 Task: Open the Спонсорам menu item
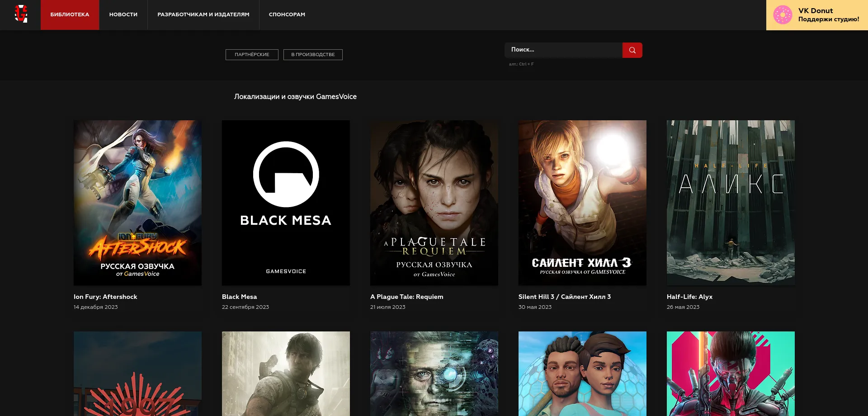click(x=287, y=15)
